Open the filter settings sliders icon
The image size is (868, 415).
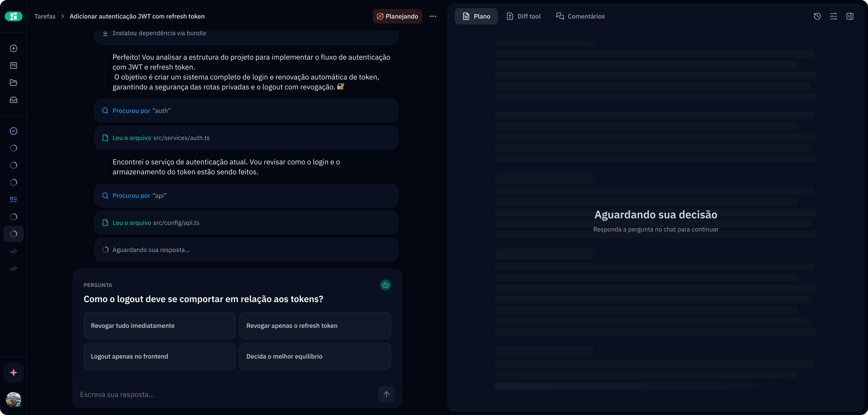click(x=834, y=16)
